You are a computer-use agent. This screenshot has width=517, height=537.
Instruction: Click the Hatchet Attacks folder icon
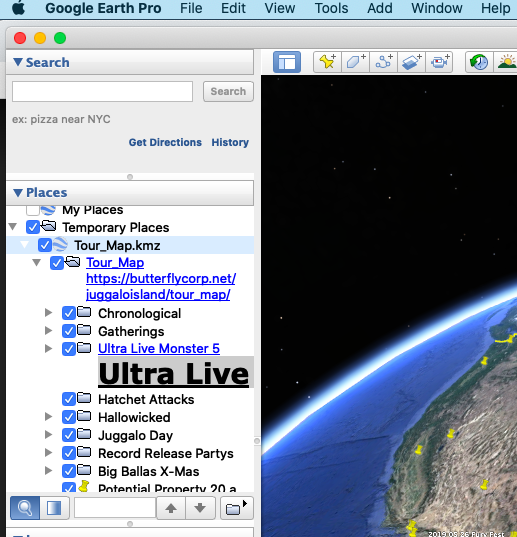pos(84,398)
